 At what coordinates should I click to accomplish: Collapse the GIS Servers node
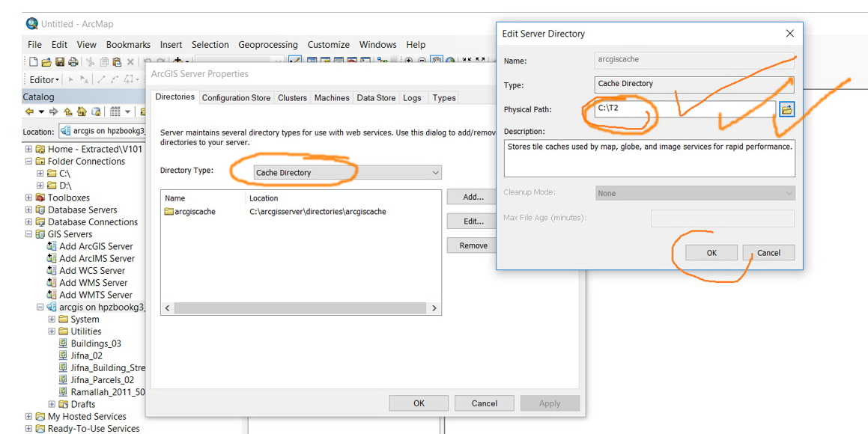coord(28,234)
